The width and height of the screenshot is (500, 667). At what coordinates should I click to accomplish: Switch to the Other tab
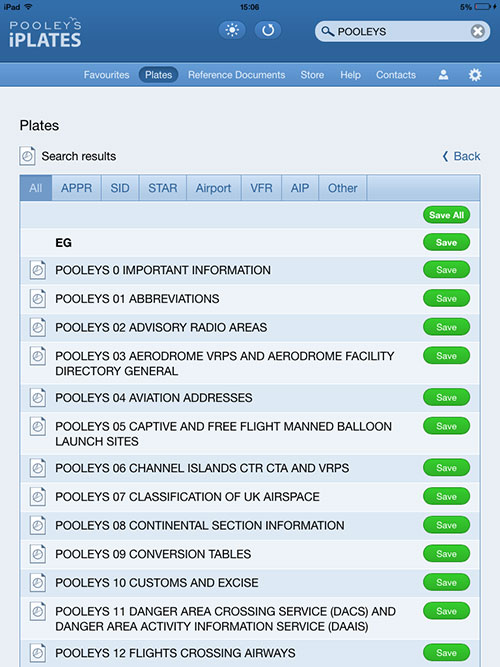click(343, 188)
